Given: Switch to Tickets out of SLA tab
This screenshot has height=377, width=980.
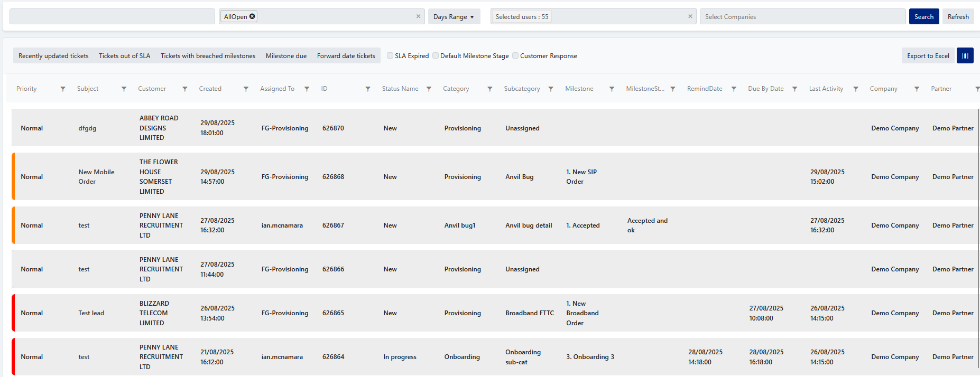Looking at the screenshot, I should point(124,56).
